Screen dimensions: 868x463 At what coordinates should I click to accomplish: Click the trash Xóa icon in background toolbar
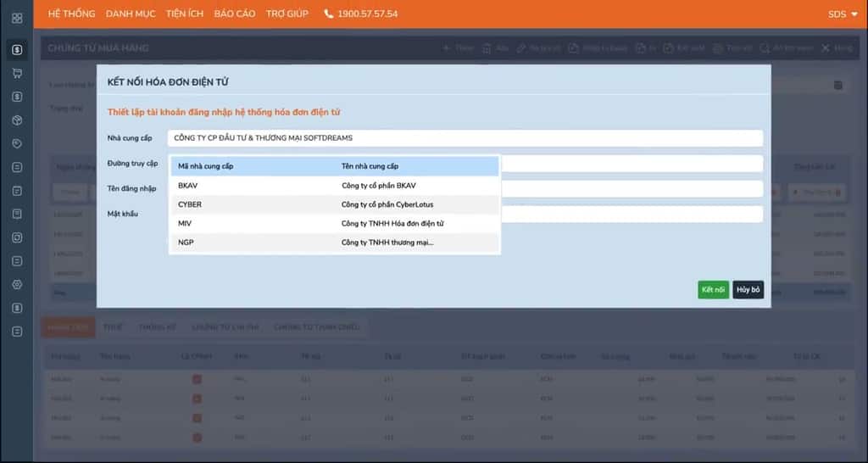(487, 48)
